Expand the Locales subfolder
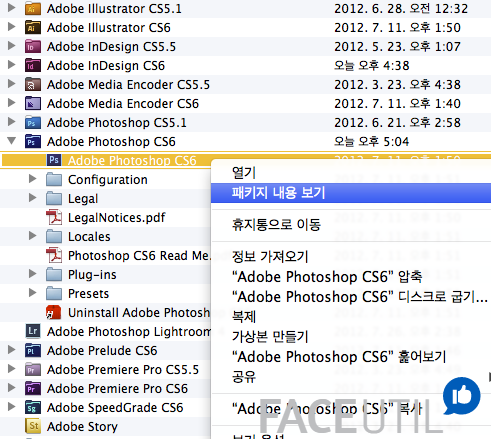This screenshot has height=439, width=491. [x=33, y=236]
